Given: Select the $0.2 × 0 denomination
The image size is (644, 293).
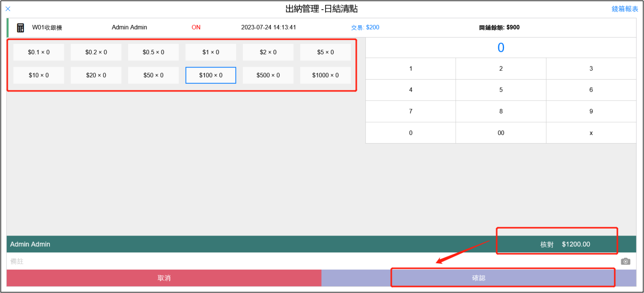Looking at the screenshot, I should tap(96, 52).
